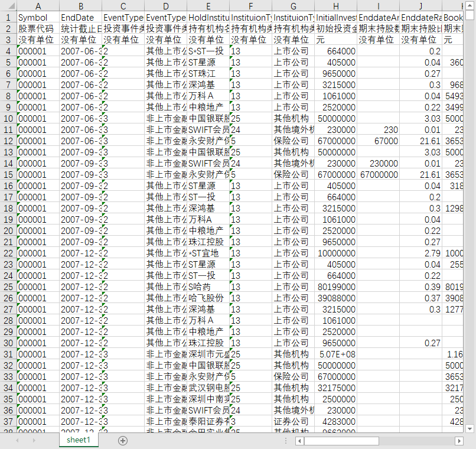Select column A header
The height and width of the screenshot is (449, 476).
coord(38,6)
